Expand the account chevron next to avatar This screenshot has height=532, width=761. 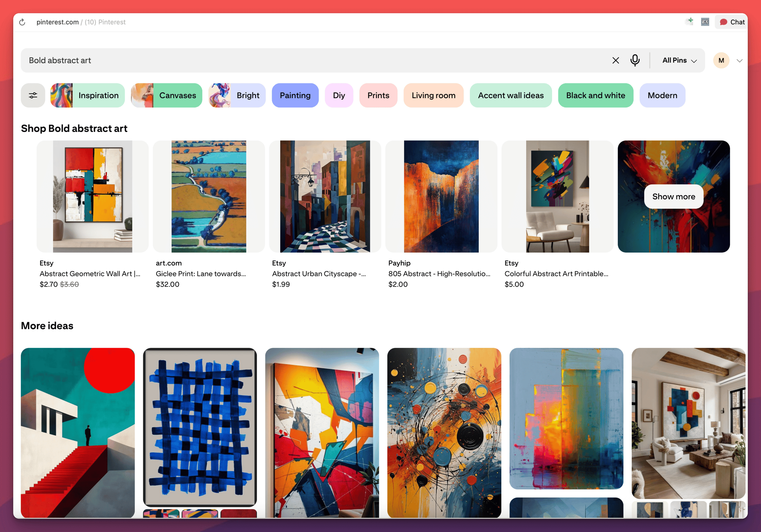point(739,61)
